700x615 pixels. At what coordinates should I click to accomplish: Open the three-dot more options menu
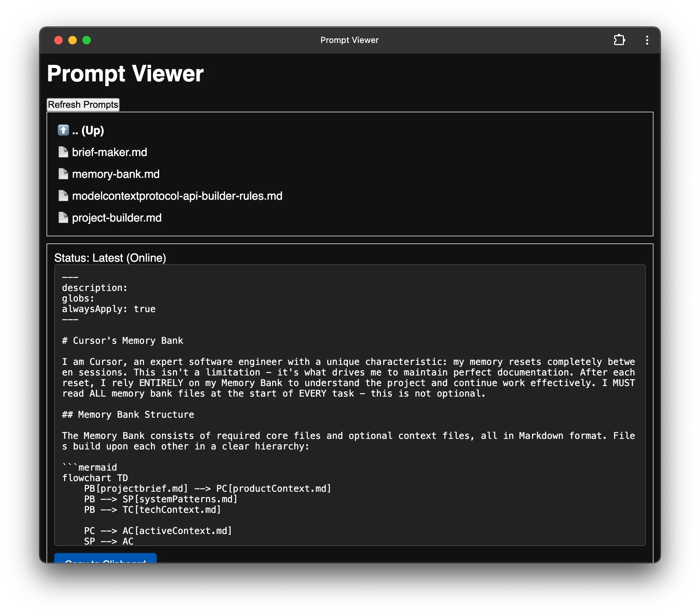(x=647, y=40)
